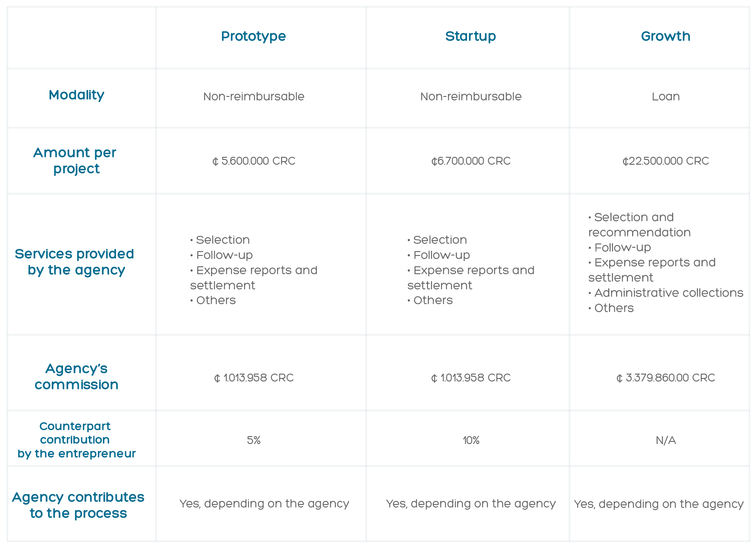
Task: Click Counterpart contribution by the entrepreneur label
Action: pyautogui.click(x=76, y=440)
